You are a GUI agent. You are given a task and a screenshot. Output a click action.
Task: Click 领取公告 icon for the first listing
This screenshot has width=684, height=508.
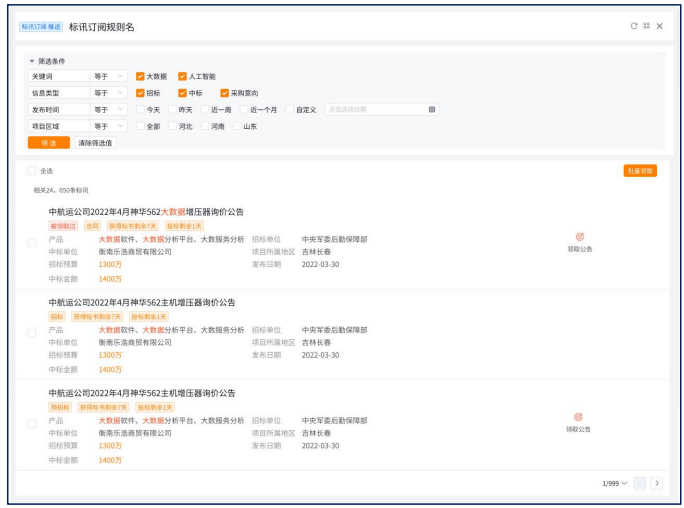coord(579,237)
